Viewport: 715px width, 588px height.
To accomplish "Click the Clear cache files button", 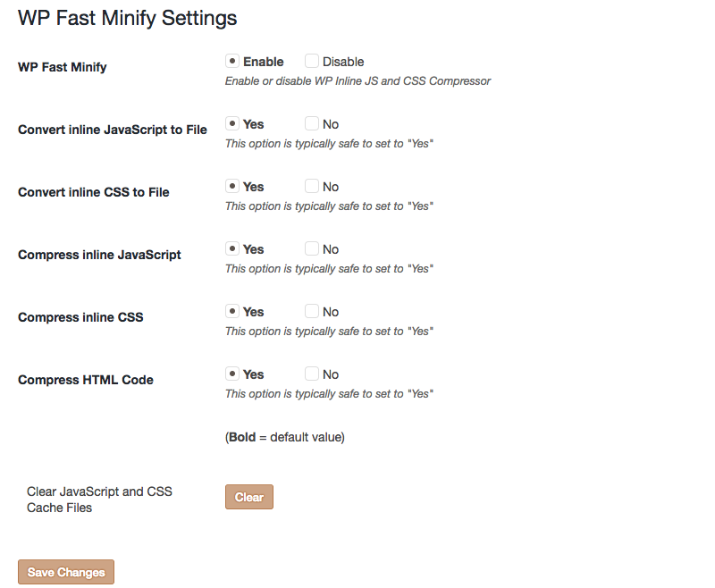I will coord(249,497).
